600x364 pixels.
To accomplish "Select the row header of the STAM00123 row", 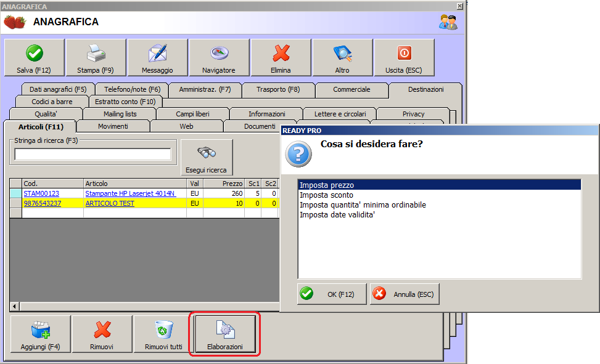I will point(15,193).
